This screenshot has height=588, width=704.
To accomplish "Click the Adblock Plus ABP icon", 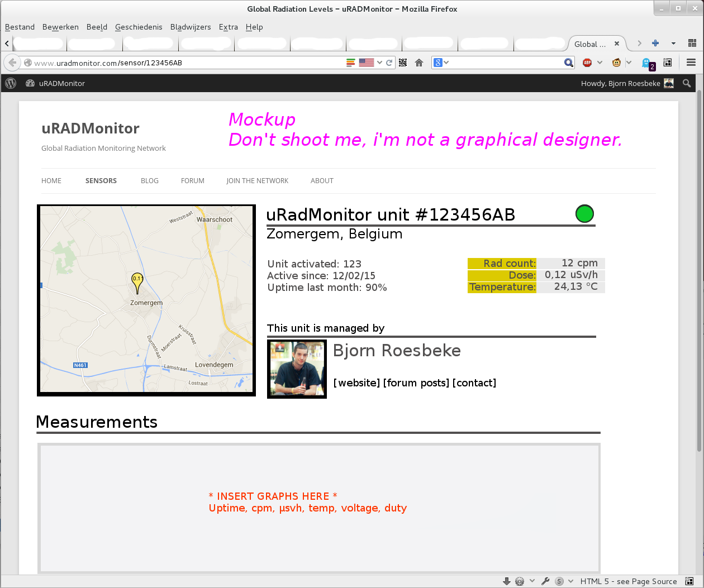I will 587,63.
